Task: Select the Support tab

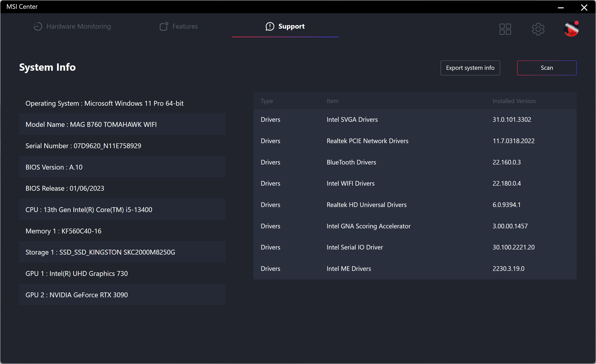Action: tap(285, 26)
